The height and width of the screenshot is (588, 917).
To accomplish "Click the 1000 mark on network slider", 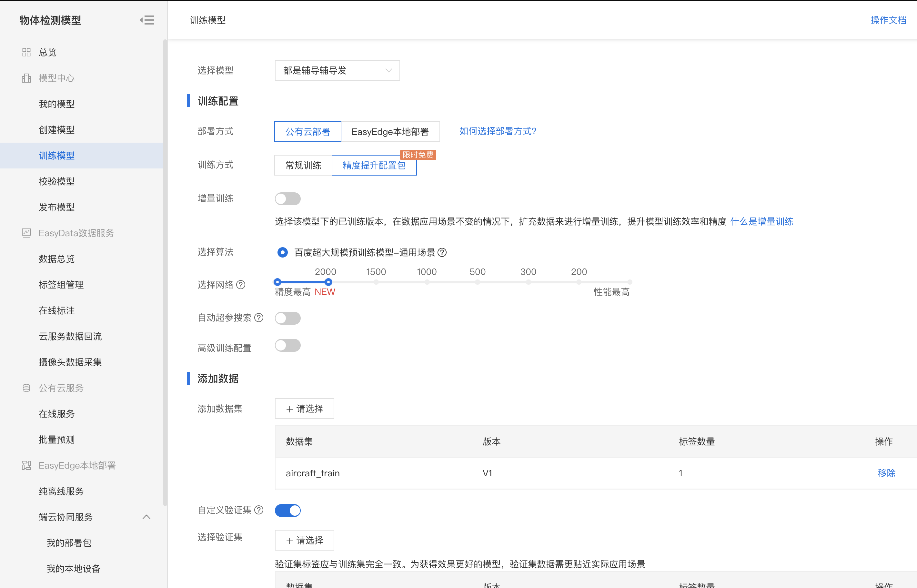I will point(427,282).
